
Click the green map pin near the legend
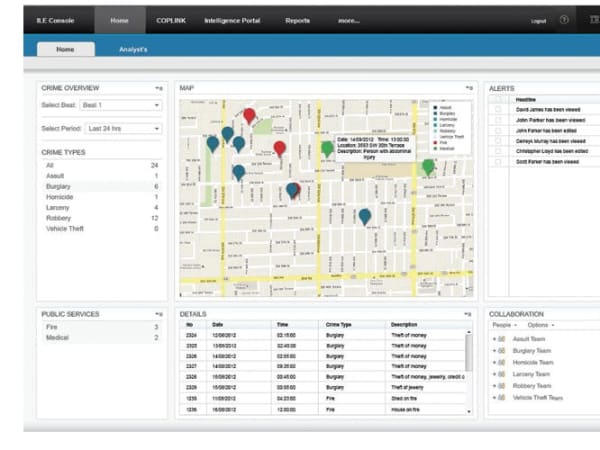[x=429, y=166]
